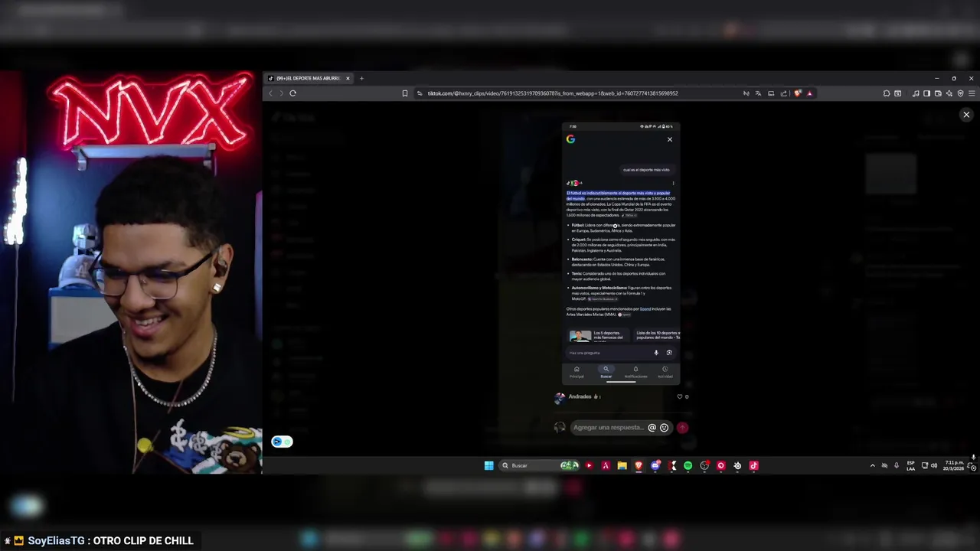The image size is (980, 551).
Task: Click the microphone icon in the question bar
Action: 656,353
